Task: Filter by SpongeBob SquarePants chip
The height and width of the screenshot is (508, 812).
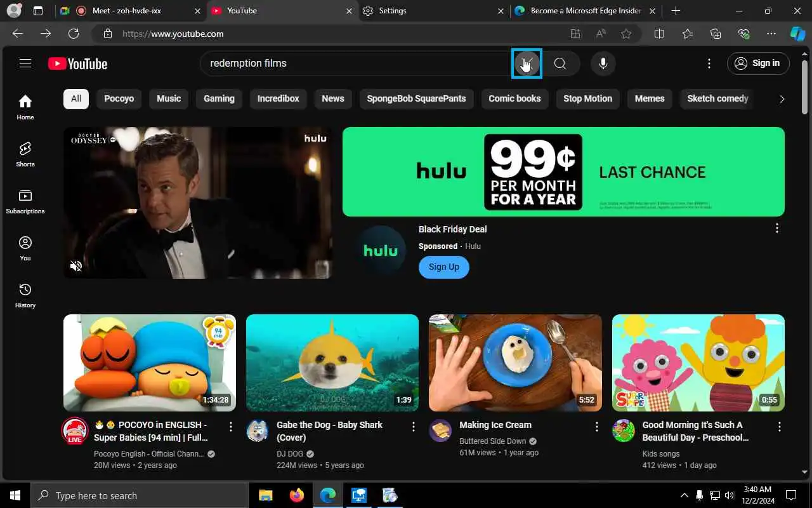Action: 416,98
